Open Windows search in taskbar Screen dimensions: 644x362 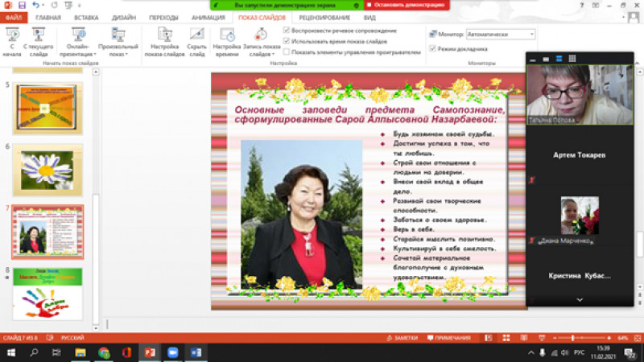pyautogui.click(x=34, y=352)
